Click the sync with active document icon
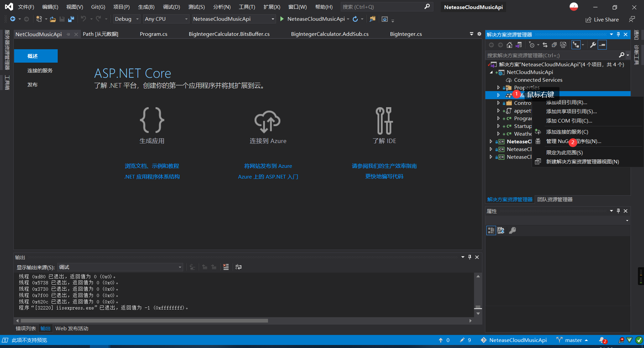644x348 pixels. tap(545, 45)
